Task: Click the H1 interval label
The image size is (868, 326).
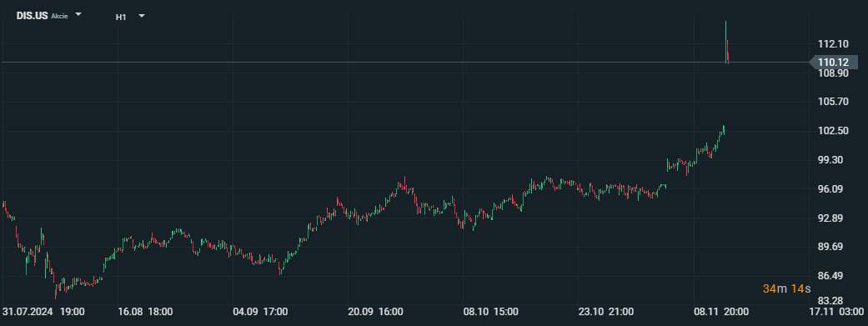Action: (121, 18)
